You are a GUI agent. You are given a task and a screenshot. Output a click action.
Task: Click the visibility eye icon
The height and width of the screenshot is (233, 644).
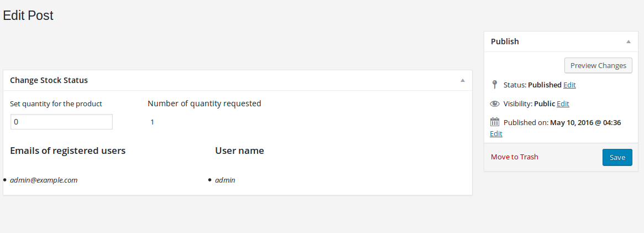(495, 104)
